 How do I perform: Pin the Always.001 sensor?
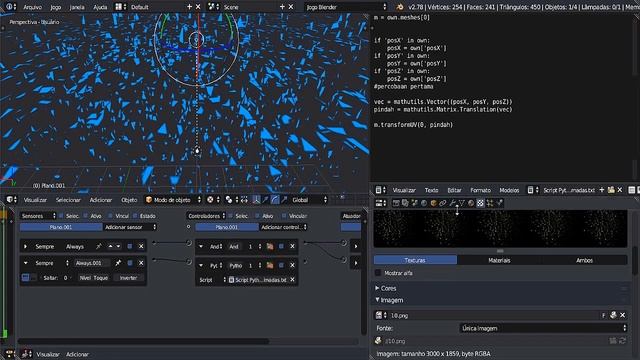(118, 263)
